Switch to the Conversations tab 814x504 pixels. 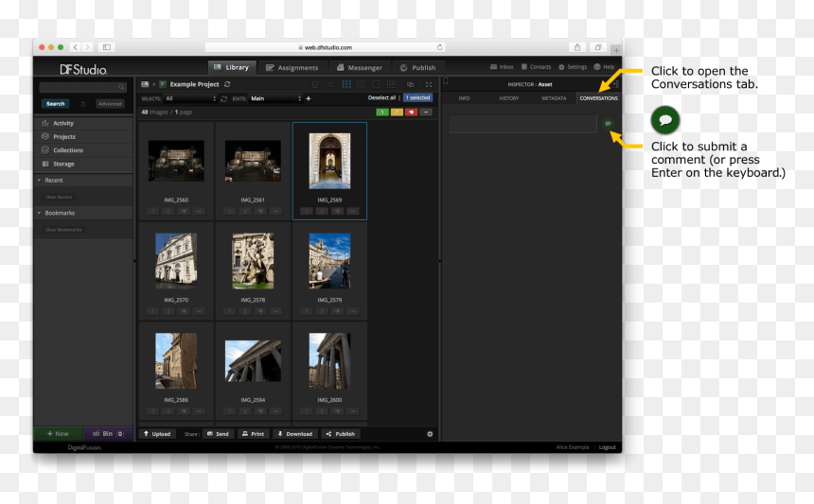click(598, 98)
